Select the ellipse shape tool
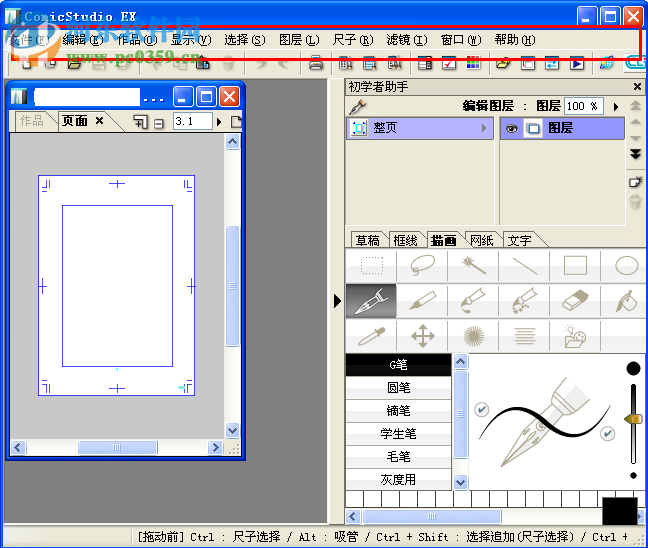Viewport: 648px width, 548px height. pyautogui.click(x=626, y=266)
